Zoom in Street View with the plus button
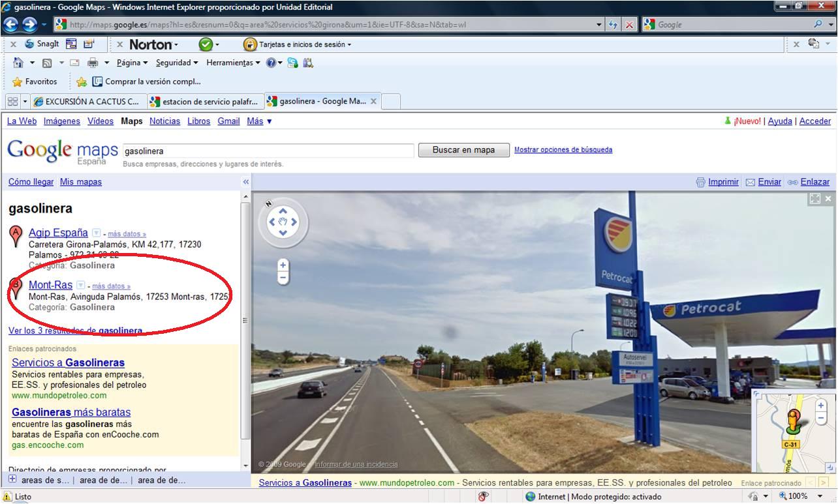 [x=283, y=265]
